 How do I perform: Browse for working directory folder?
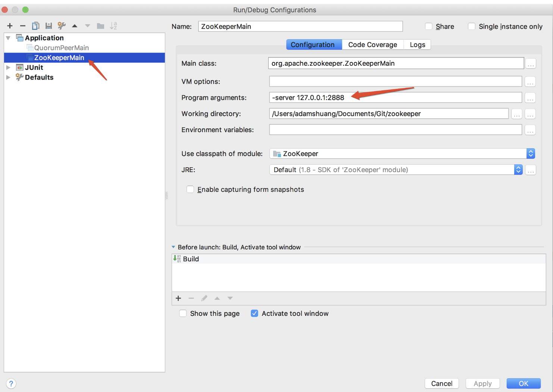[517, 114]
